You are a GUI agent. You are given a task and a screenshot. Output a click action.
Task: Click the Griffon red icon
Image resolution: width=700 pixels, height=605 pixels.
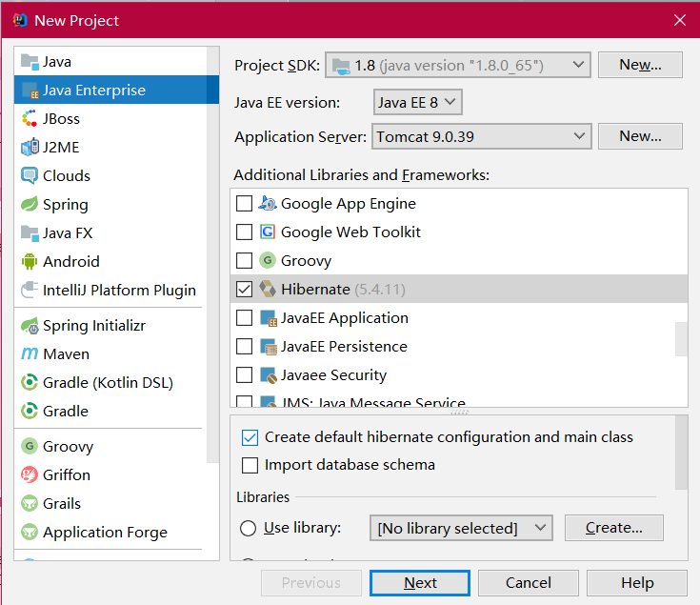[x=30, y=475]
